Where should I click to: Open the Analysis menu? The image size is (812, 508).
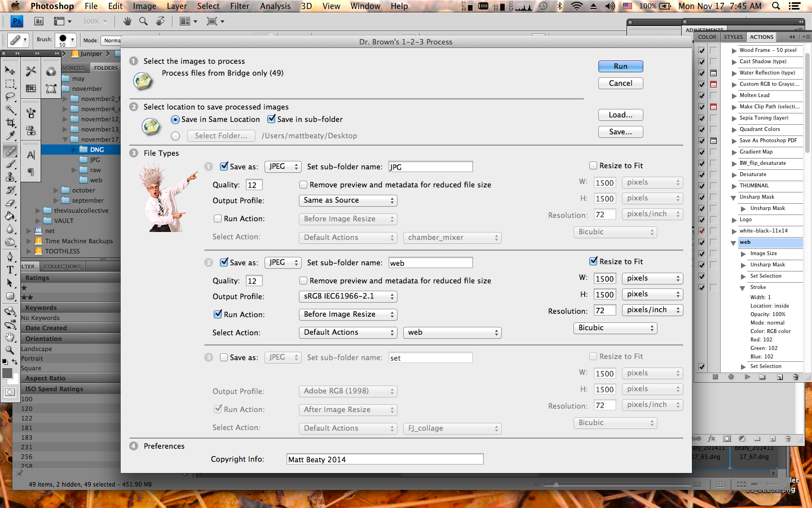tap(275, 6)
